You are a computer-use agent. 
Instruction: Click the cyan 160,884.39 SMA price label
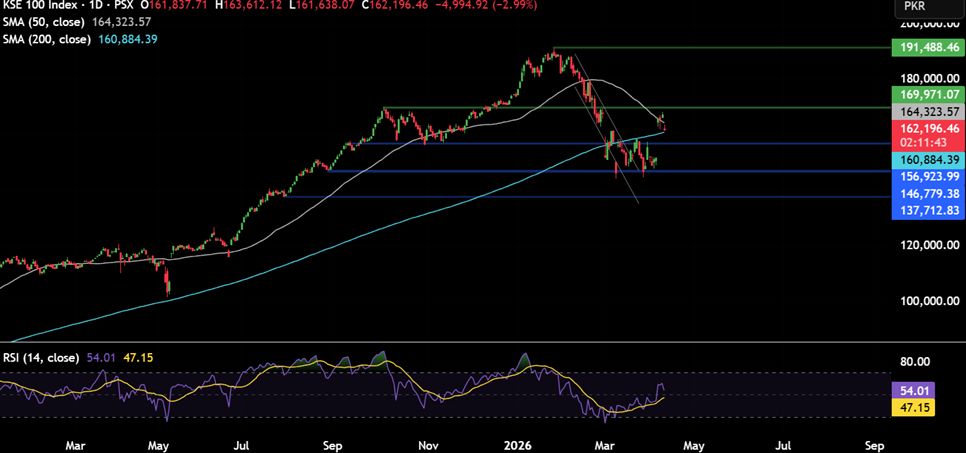(x=927, y=160)
